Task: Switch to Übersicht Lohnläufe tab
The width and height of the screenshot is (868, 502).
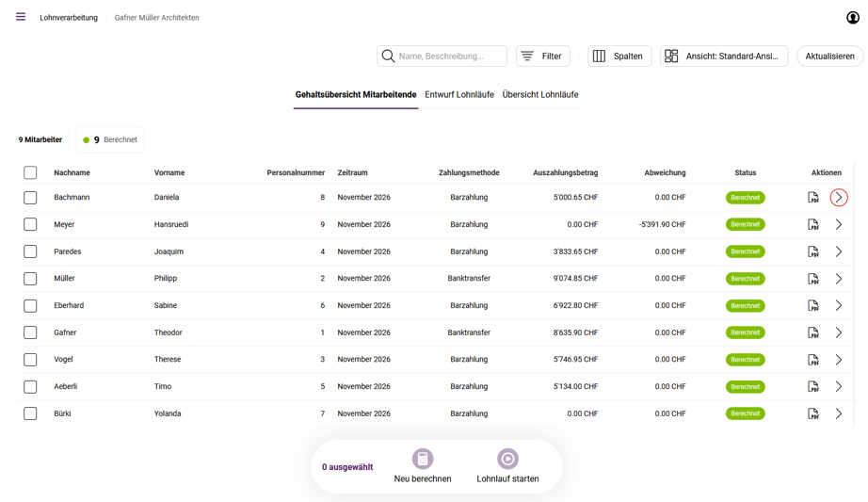Action: pyautogui.click(x=540, y=95)
